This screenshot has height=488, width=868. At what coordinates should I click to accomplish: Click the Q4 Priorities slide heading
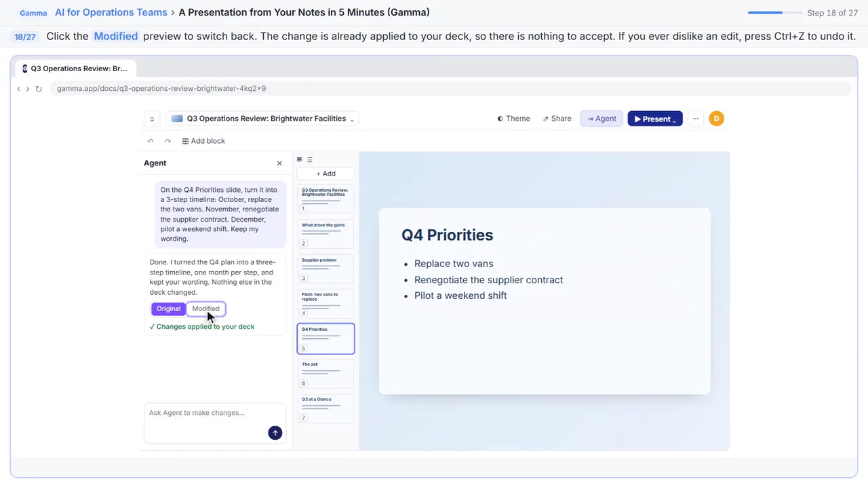[447, 235]
